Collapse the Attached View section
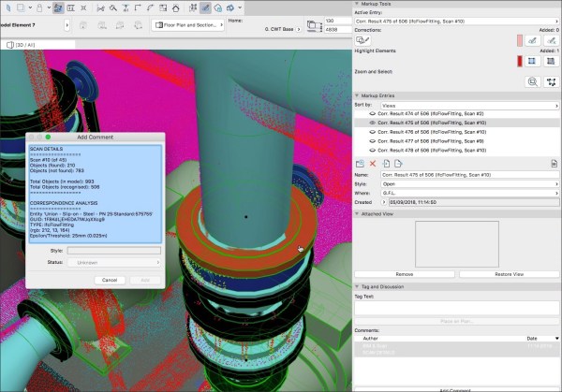 [358, 213]
